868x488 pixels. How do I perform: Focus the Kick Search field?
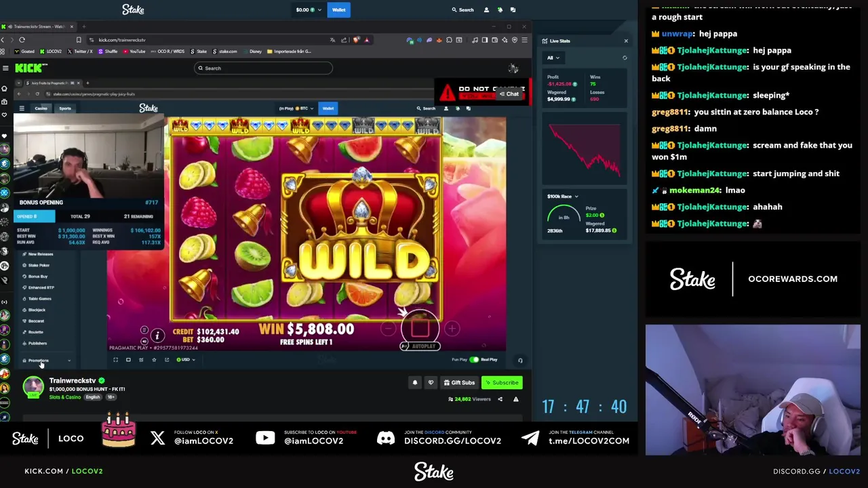tap(263, 68)
